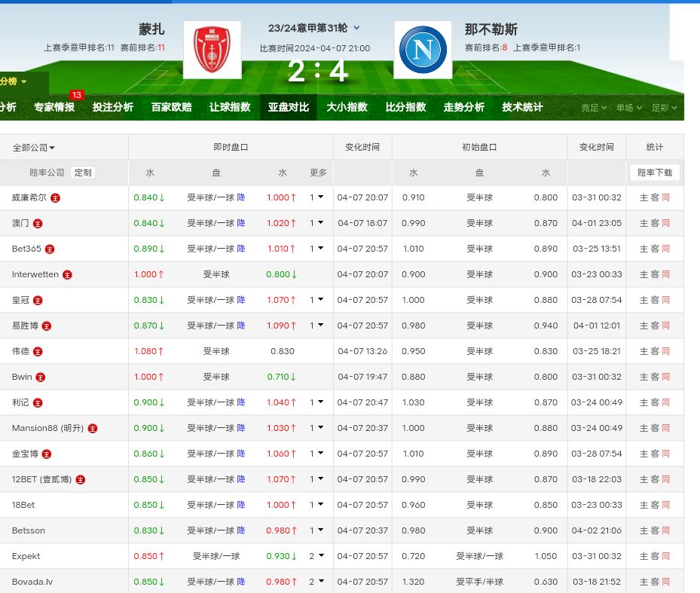Switch to the 大小指数 tab

347,107
